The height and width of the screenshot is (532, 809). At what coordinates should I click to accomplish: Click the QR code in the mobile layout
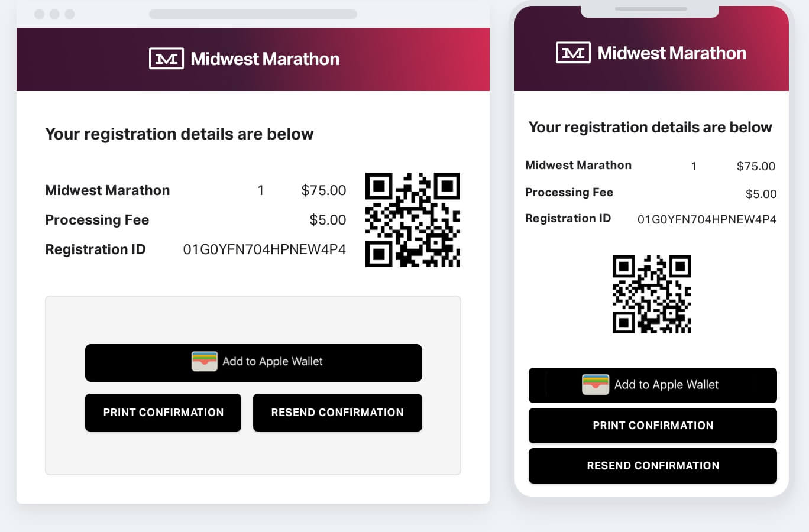[x=651, y=294]
